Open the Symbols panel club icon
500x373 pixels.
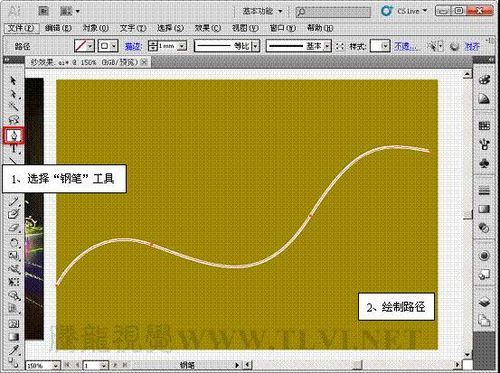[484, 164]
